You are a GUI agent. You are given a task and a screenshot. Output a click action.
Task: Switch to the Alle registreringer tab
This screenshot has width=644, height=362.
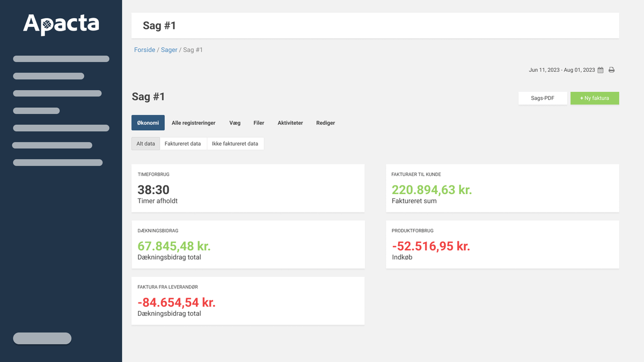[193, 123]
